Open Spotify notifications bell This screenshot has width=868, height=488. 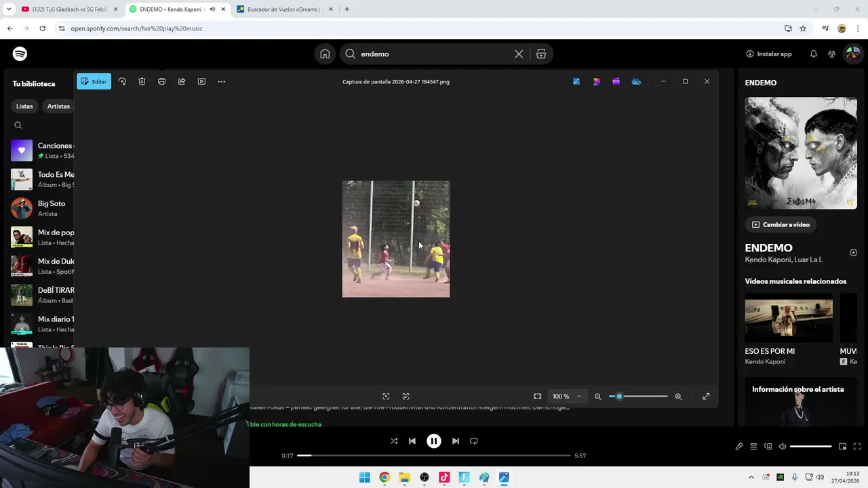814,54
